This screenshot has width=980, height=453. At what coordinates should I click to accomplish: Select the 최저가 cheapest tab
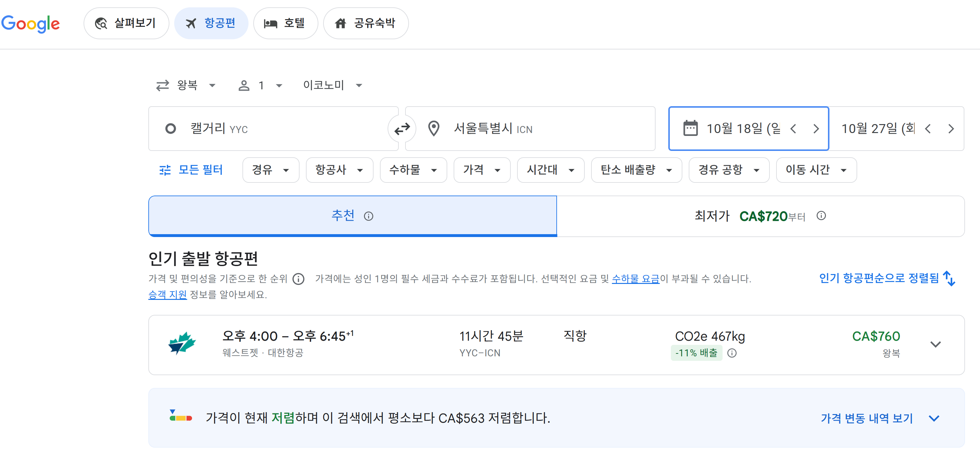click(761, 216)
